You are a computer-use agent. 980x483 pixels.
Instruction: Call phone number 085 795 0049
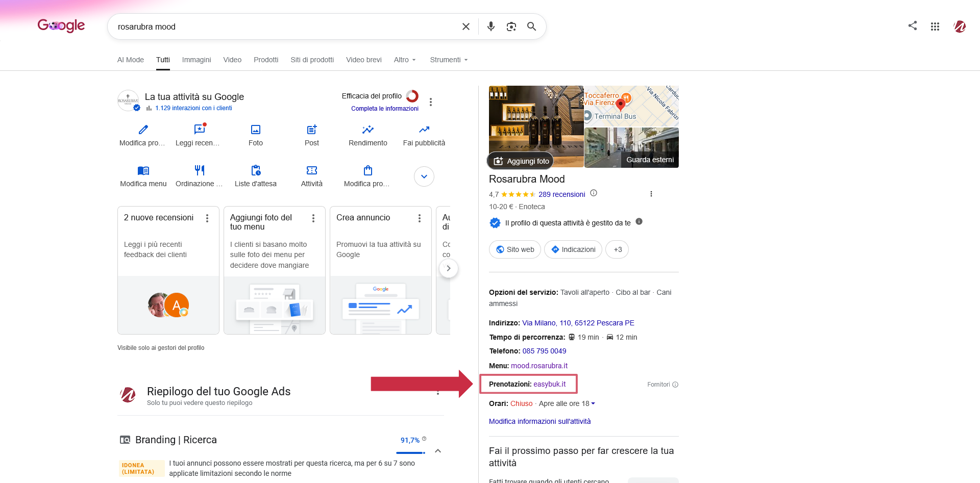tap(544, 351)
